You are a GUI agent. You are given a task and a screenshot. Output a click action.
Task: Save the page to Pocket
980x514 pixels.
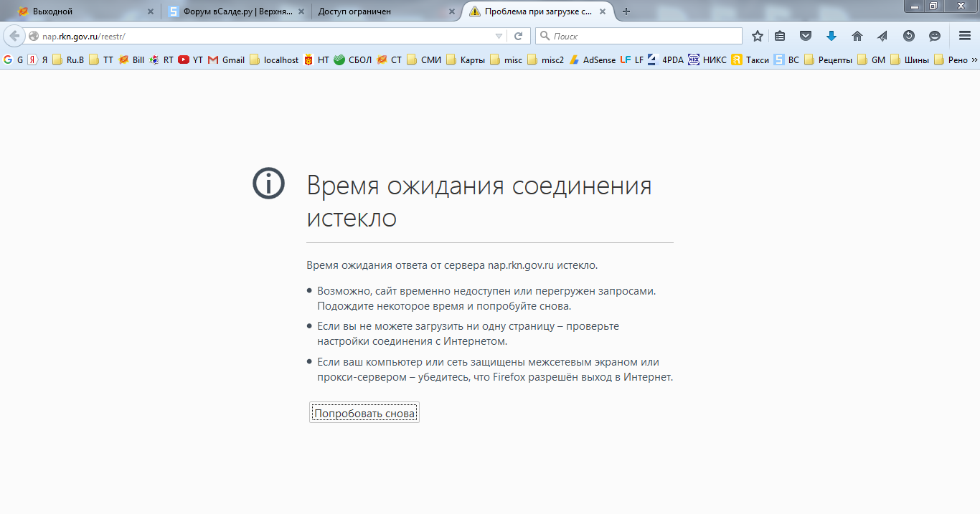[x=806, y=36]
